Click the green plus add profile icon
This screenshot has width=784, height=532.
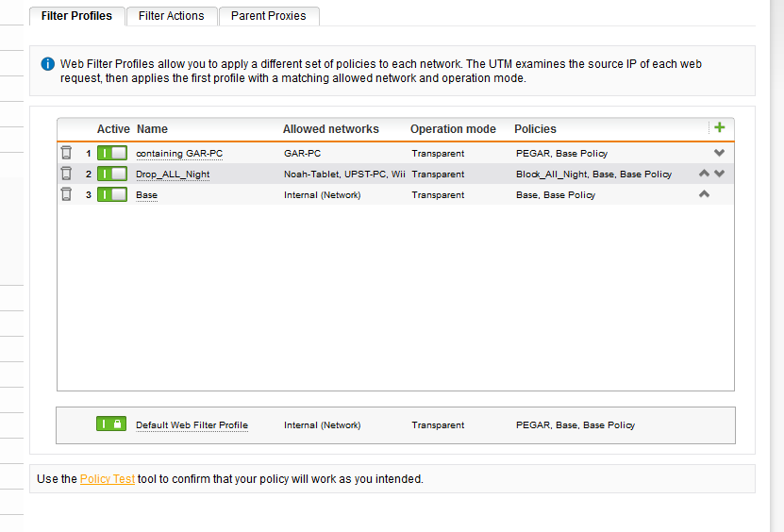[720, 127]
